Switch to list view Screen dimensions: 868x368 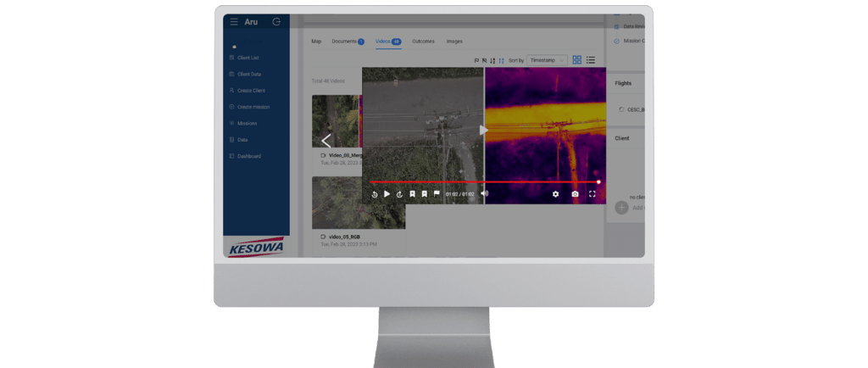tap(591, 59)
